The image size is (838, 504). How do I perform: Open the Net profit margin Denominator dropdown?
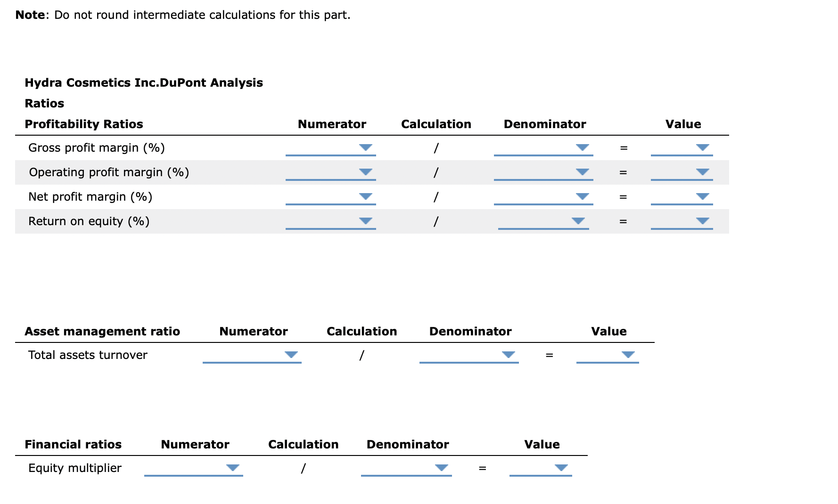(x=583, y=196)
